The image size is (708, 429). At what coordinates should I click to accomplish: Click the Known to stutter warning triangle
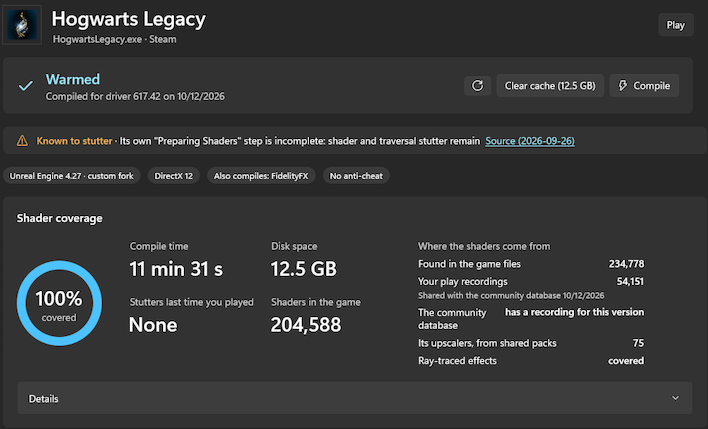coord(22,141)
